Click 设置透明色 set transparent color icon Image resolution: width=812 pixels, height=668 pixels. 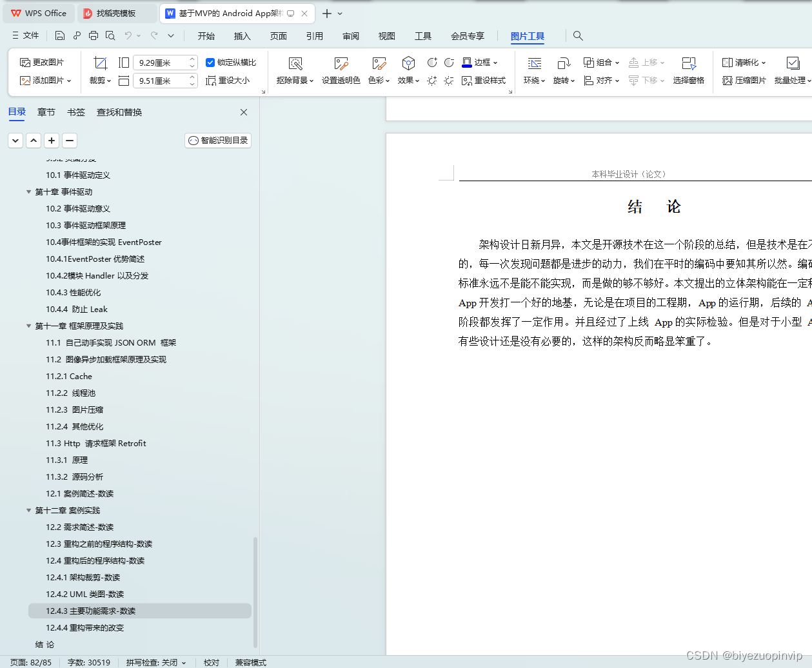tap(341, 63)
